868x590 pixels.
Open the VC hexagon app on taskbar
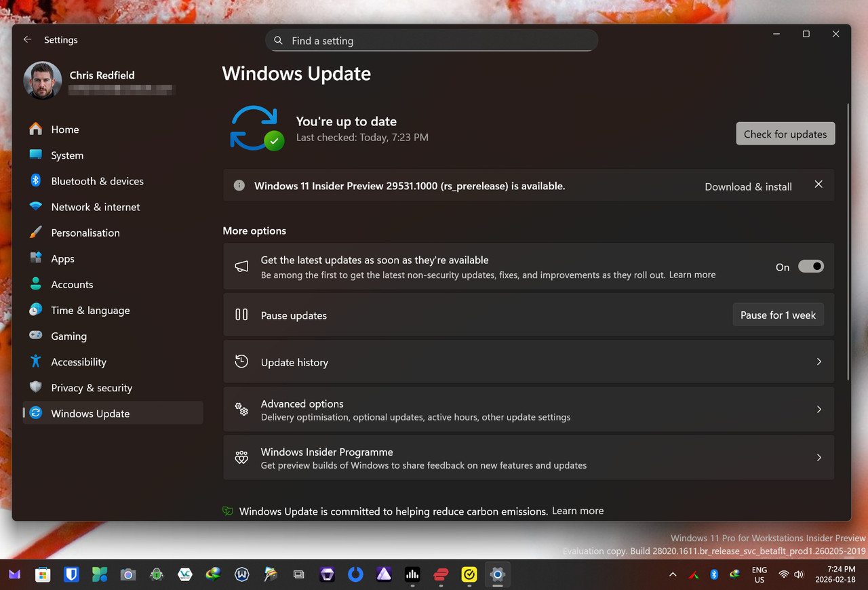coord(185,574)
